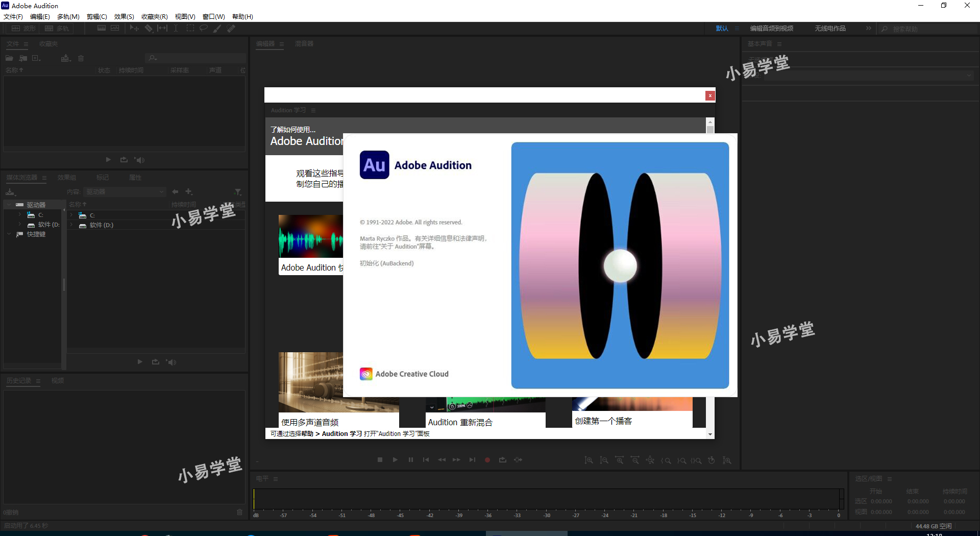980x536 pixels.
Task: Select the Time Selection tool
Action: pos(176,29)
